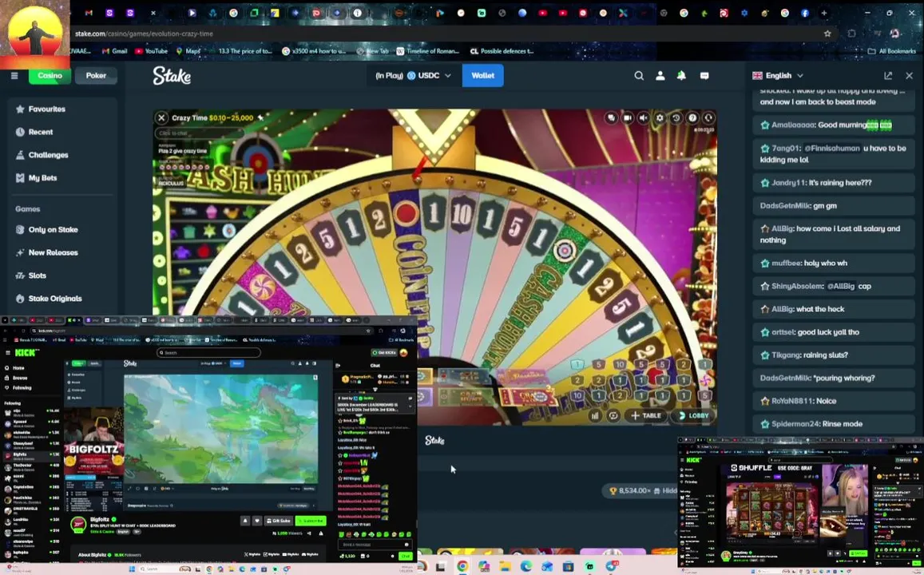
Task: Open Slots in the sidebar
Action: pos(31,276)
